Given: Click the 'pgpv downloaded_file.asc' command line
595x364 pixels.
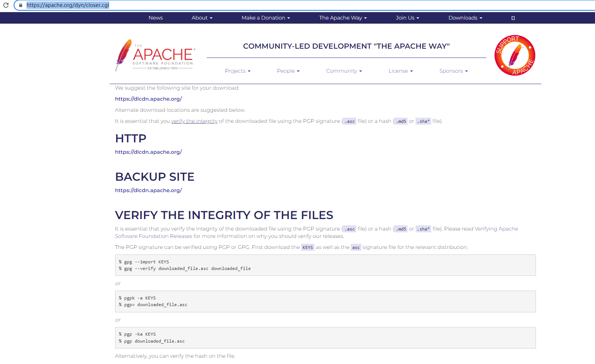Looking at the screenshot, I should (x=153, y=305).
